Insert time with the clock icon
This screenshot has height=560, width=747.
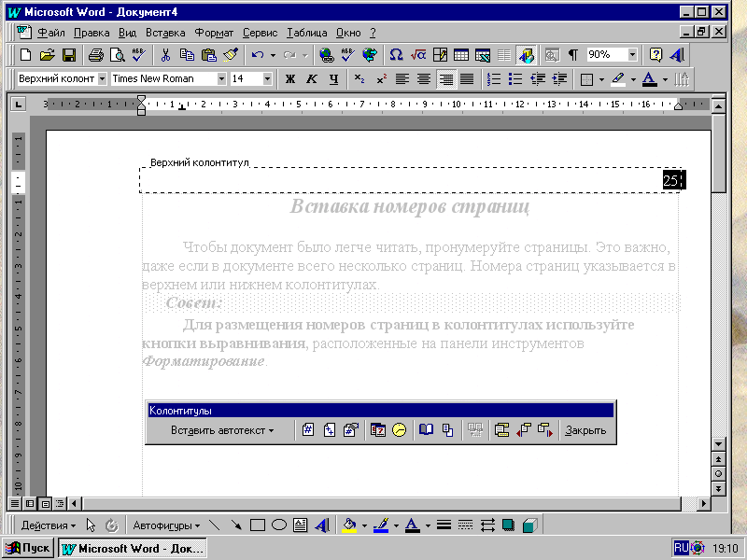click(x=400, y=430)
